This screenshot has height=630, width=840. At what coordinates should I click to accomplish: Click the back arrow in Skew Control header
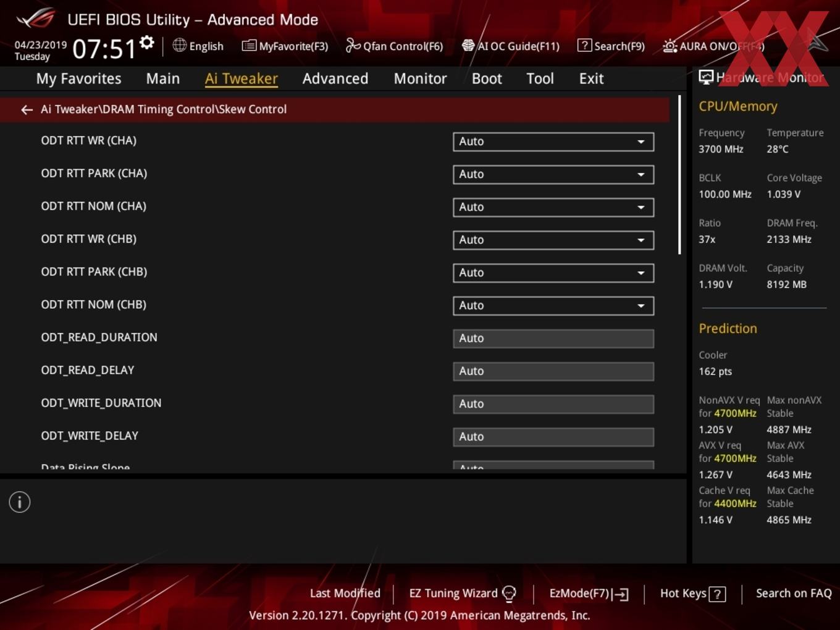27,109
